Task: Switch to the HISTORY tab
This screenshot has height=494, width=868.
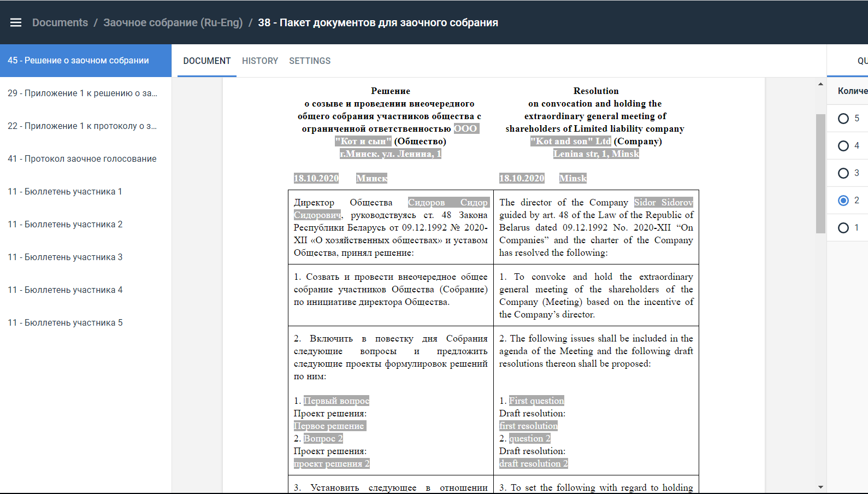Action: pos(260,61)
